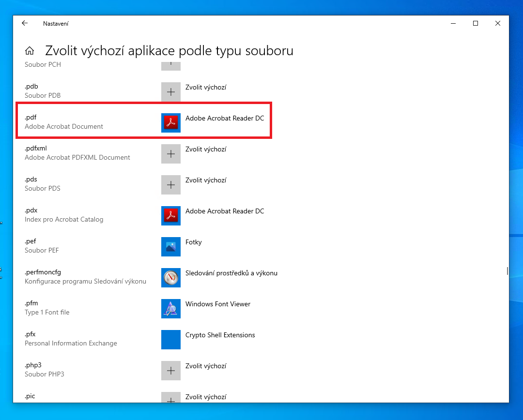Click Type 1 Font file text

47,313
